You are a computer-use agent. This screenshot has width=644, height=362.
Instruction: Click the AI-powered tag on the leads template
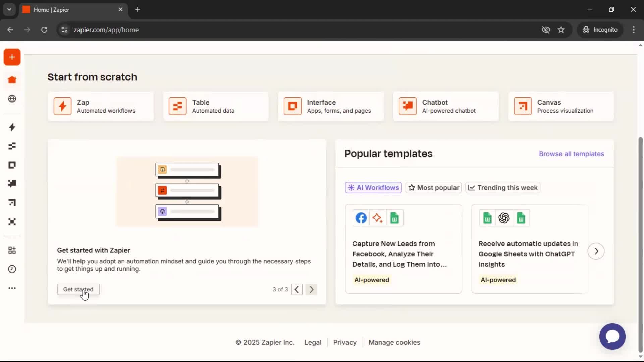(372, 280)
